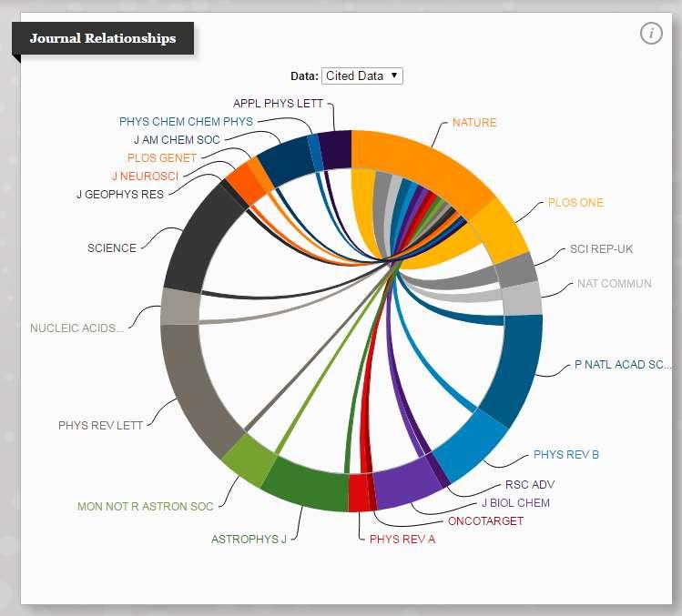Click the NUCLEIC ACIDS... label
The height and width of the screenshot is (616, 682).
click(76, 328)
